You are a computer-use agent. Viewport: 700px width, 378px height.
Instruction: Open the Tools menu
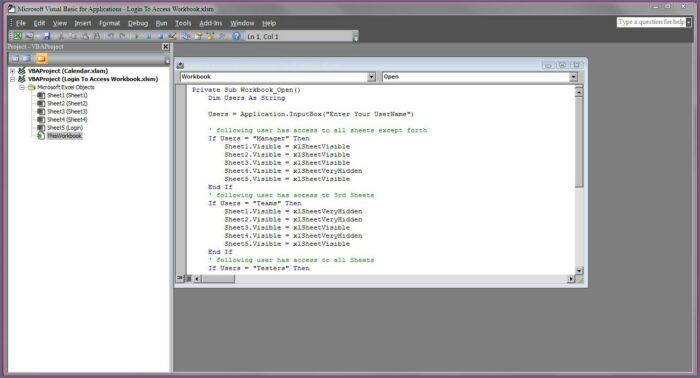click(x=183, y=23)
